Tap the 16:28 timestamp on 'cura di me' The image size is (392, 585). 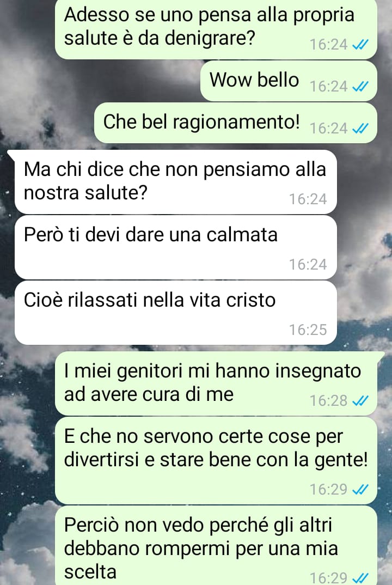(x=329, y=401)
